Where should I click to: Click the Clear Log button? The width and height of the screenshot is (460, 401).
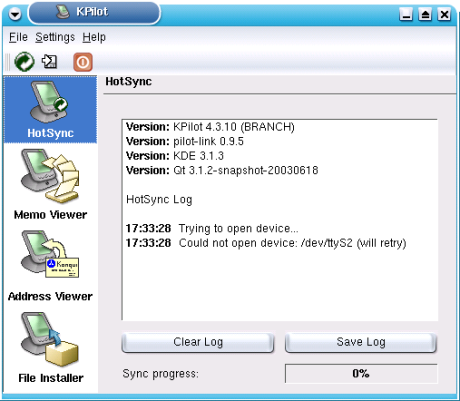point(198,342)
